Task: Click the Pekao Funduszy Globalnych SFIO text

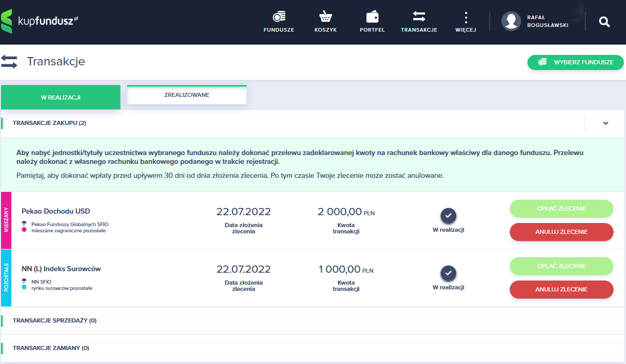Action: click(70, 225)
